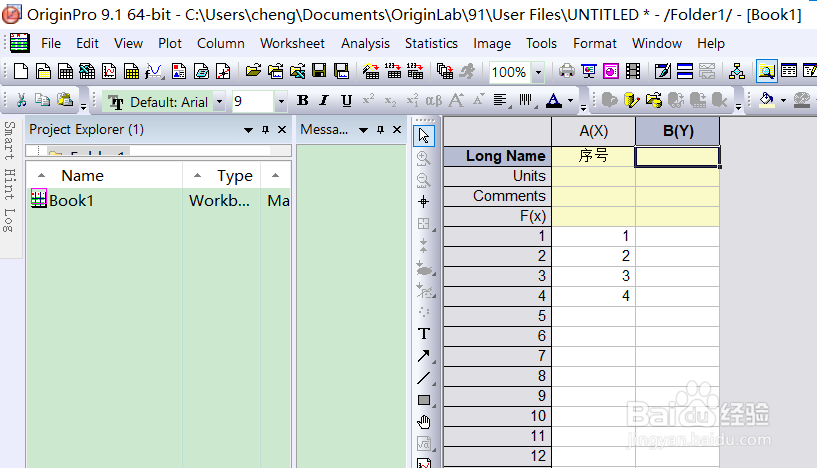This screenshot has height=468, width=817.
Task: Open the Analysis menu
Action: tap(365, 43)
